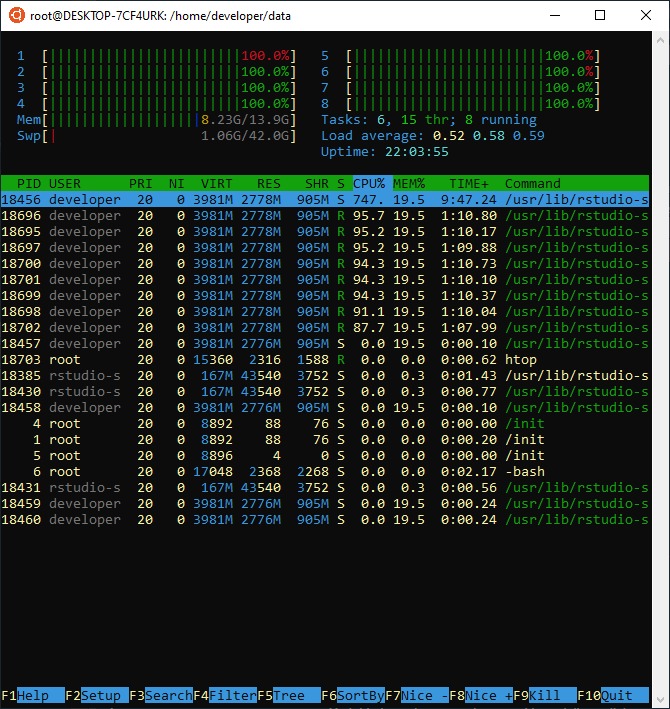Viewport: 670px width, 709px height.
Task: Sort by the TIME+ column header
Action: tap(469, 184)
